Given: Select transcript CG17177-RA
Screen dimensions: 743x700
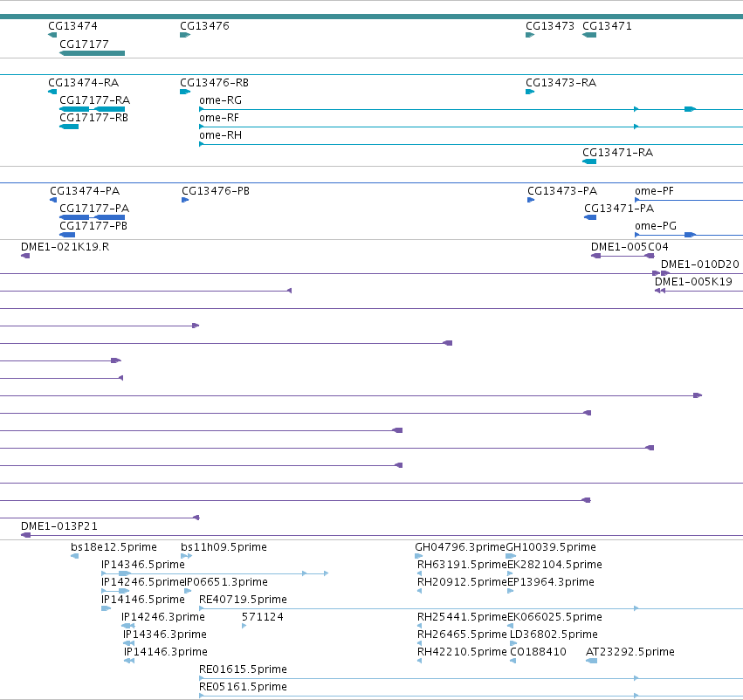Looking at the screenshot, I should point(95,100).
